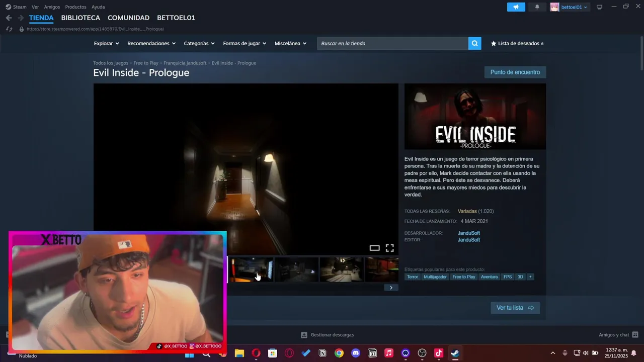Click the page vertical scrollbar
The height and width of the screenshot is (362, 644).
641,53
